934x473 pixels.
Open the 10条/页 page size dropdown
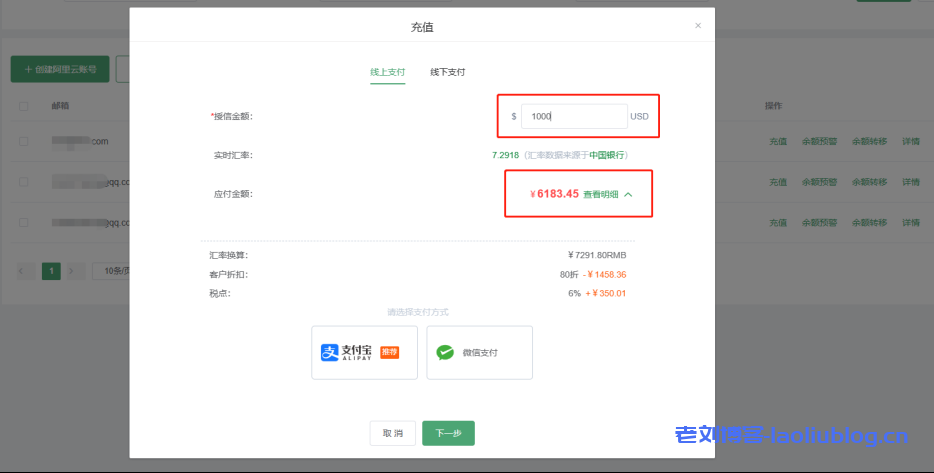click(111, 271)
